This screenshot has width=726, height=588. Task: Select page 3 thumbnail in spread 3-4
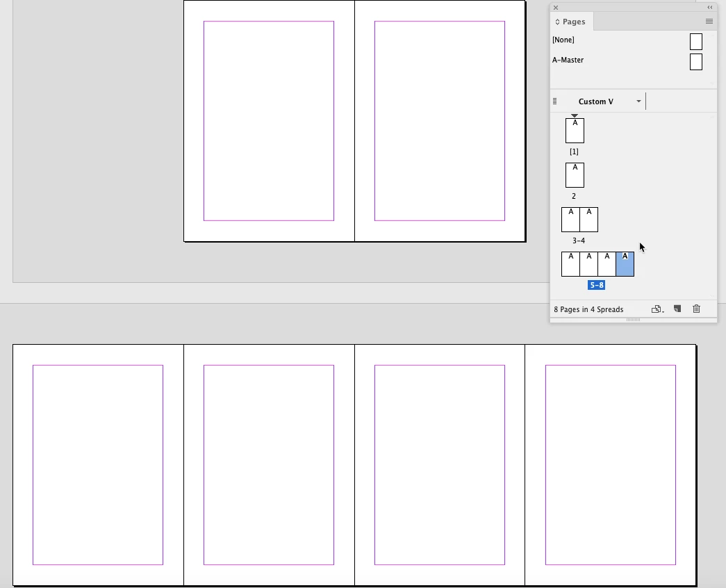(570, 220)
